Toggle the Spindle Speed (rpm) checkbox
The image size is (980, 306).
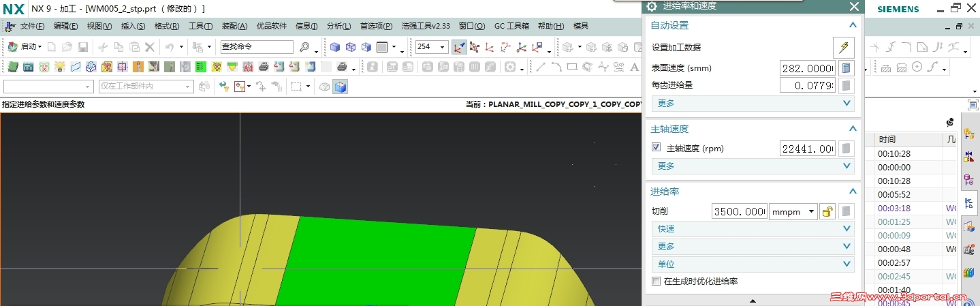click(657, 147)
